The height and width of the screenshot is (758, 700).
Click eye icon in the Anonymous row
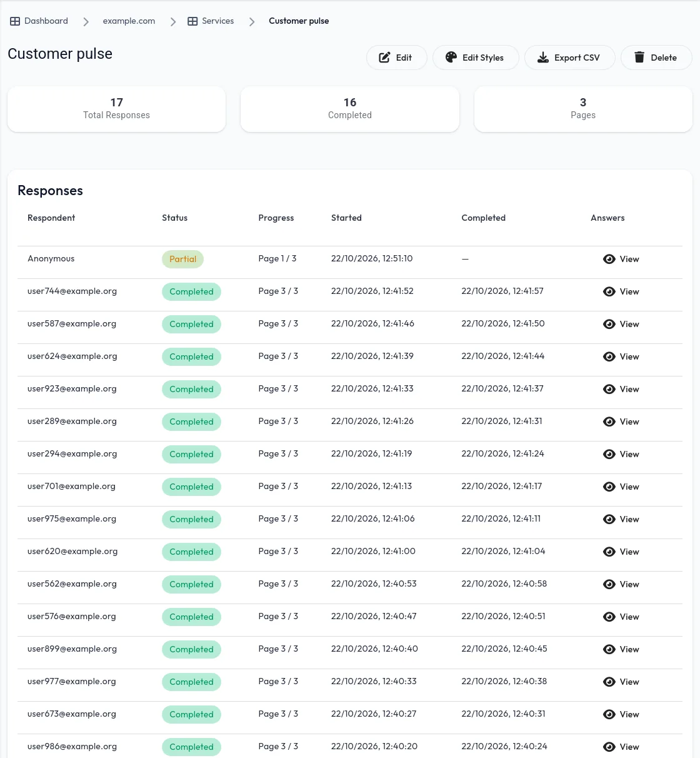(609, 259)
